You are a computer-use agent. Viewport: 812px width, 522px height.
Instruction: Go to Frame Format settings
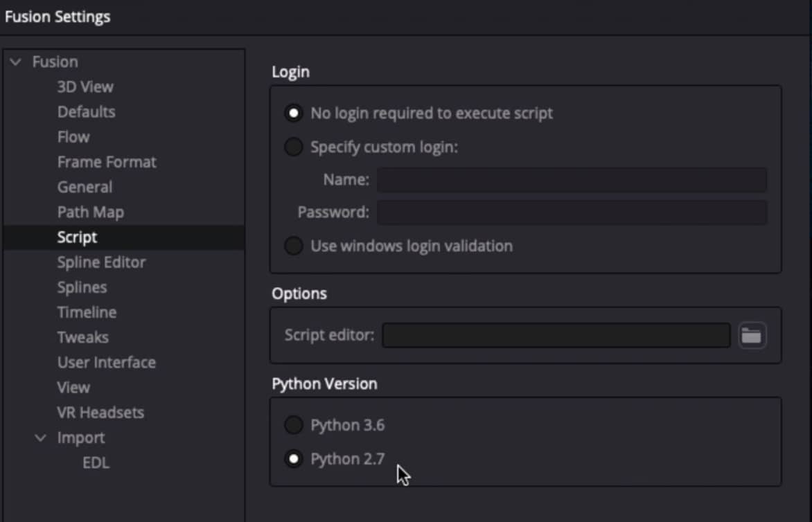[x=107, y=162]
